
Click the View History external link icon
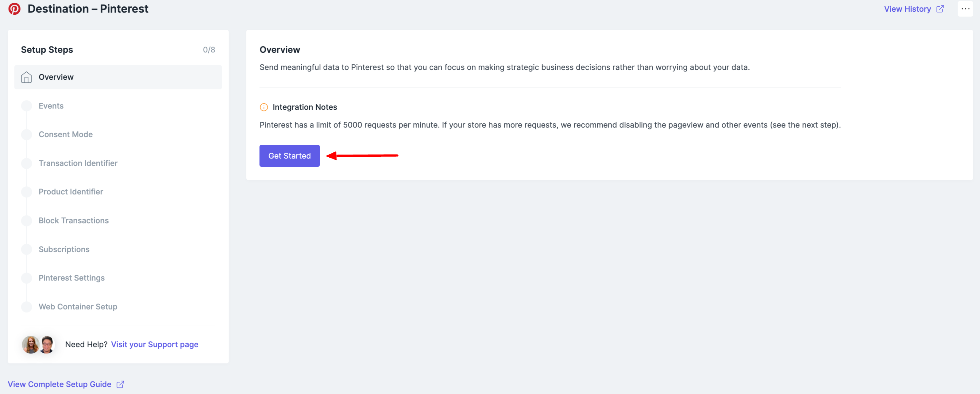point(940,9)
